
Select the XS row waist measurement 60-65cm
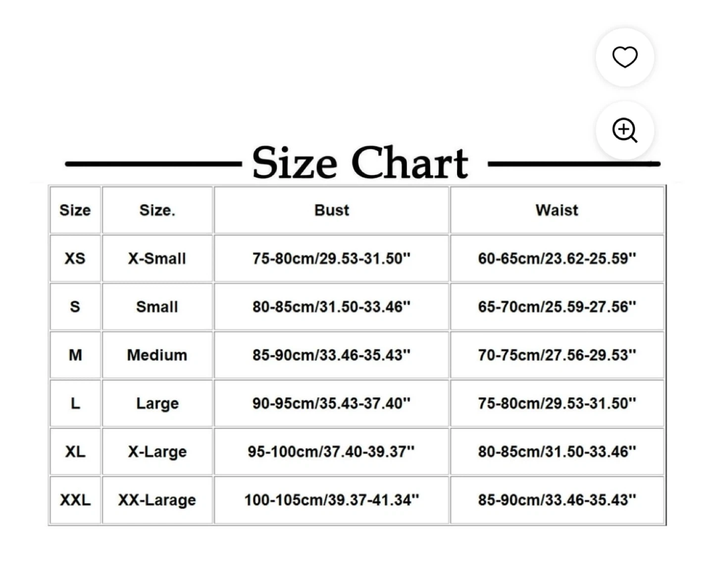click(x=557, y=258)
